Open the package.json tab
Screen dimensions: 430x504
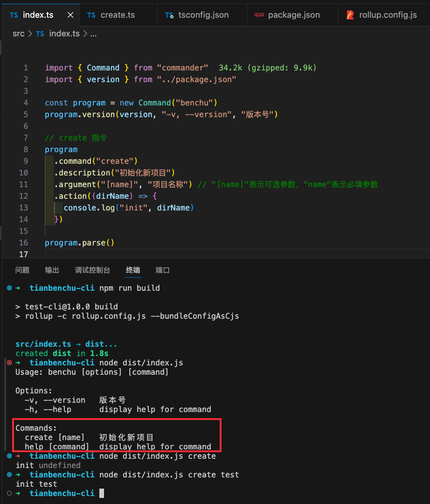point(293,15)
